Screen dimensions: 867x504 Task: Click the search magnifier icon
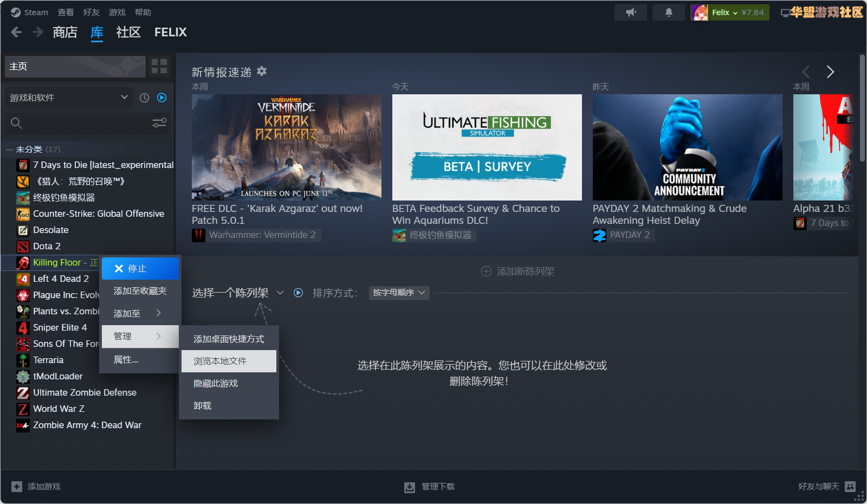pyautogui.click(x=16, y=124)
